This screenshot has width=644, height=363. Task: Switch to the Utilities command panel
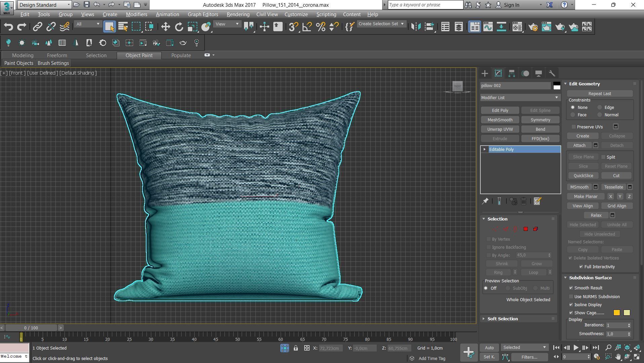click(x=552, y=73)
